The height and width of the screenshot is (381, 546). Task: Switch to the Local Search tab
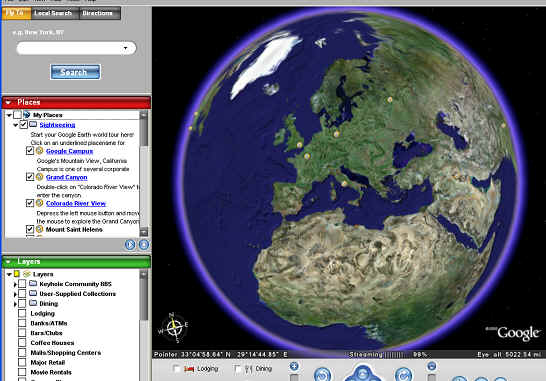tap(53, 13)
